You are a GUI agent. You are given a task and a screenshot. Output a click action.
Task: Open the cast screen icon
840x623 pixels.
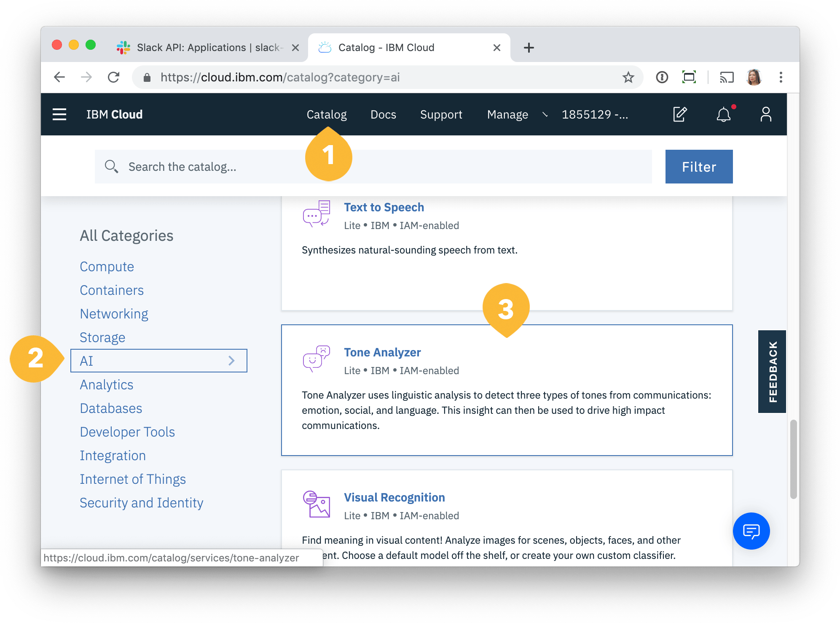tap(727, 77)
